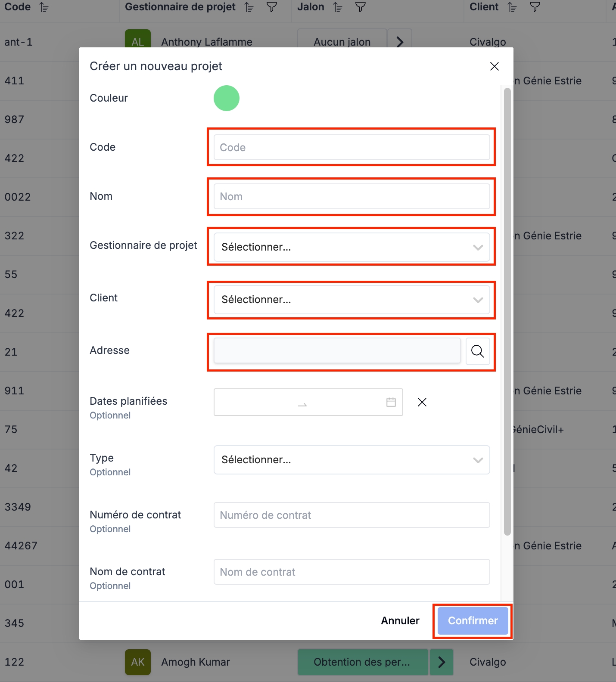The height and width of the screenshot is (682, 616).
Task: Sort the Jalon column
Action: [x=338, y=7]
